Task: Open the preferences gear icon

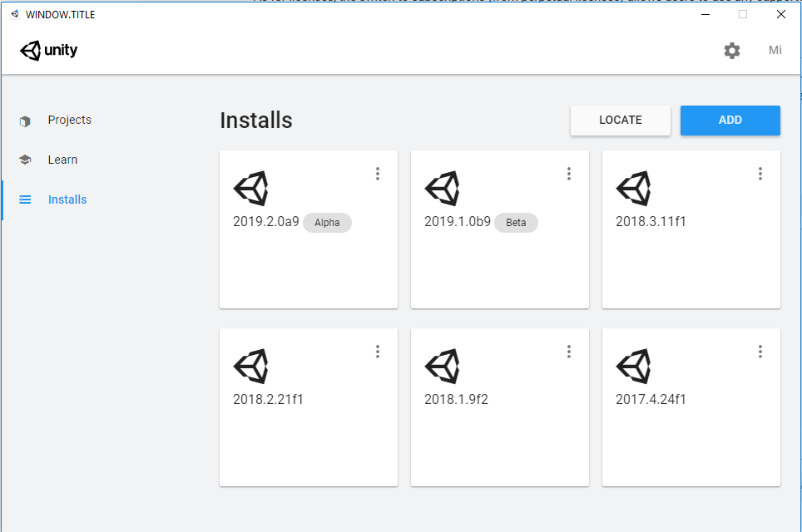Action: (x=731, y=50)
